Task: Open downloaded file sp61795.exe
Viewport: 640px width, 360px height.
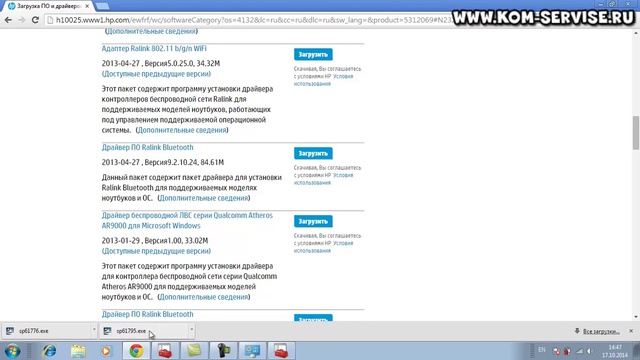Action: point(144,331)
